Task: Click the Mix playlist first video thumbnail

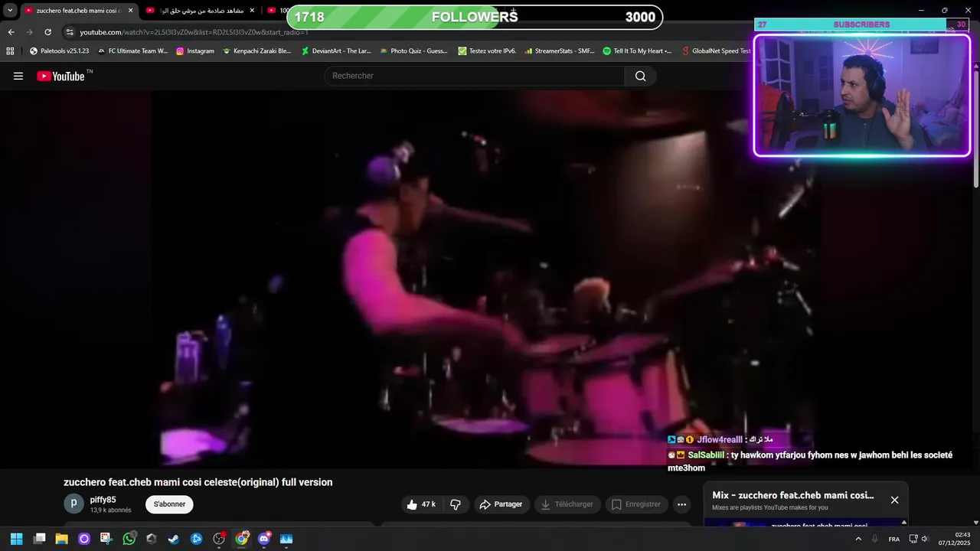Action: tap(737, 524)
